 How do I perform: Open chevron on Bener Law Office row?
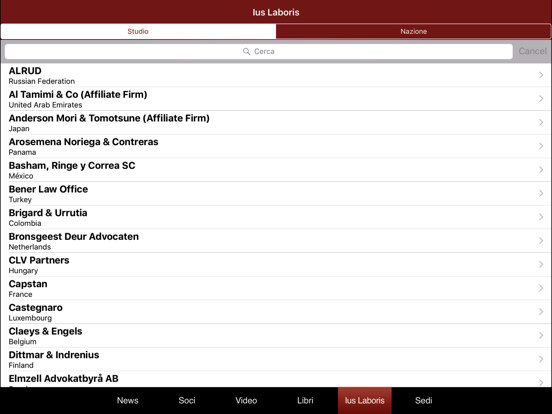pyautogui.click(x=541, y=193)
